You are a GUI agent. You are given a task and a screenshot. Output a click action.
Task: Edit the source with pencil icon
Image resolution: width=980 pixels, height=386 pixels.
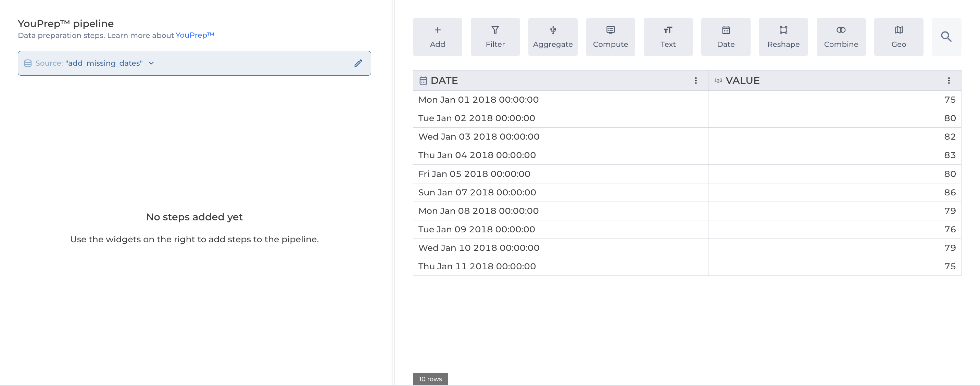pyautogui.click(x=358, y=63)
